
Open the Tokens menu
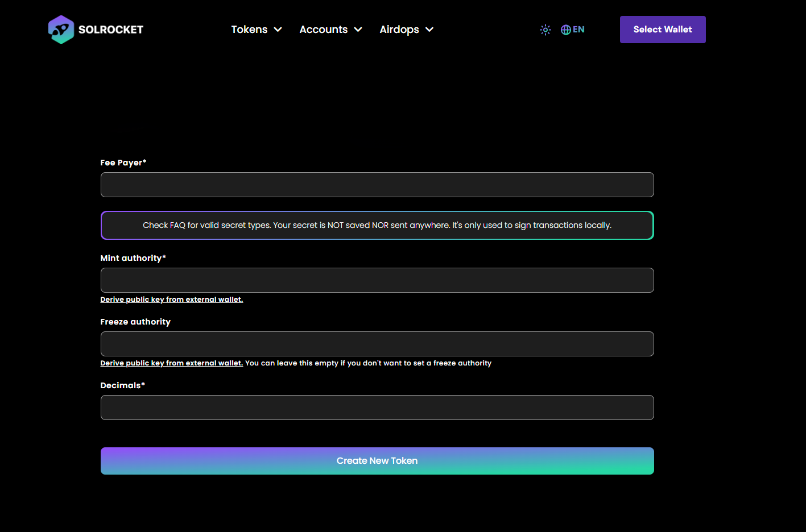click(249, 30)
